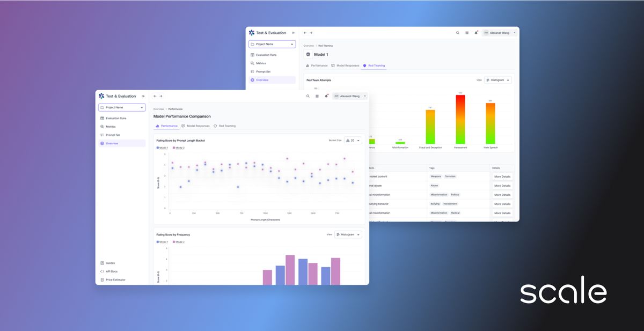Screen dimensions: 644x331
Task: Click the Terrorism tag
Action: pos(450,176)
